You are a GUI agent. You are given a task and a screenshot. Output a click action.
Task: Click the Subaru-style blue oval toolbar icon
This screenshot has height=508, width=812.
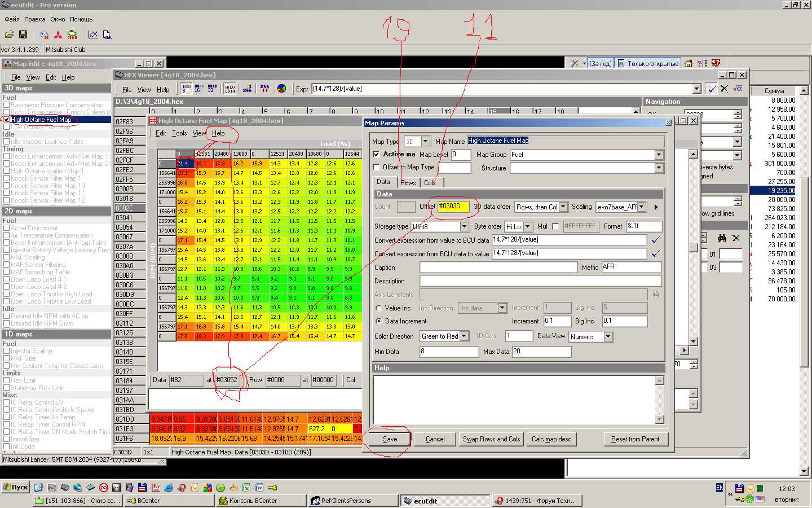coord(44,35)
